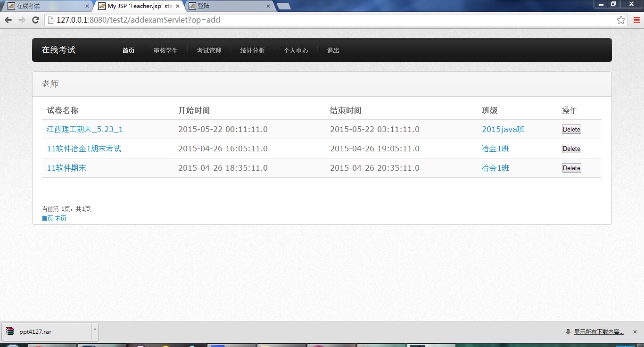Close the My JSP Teacher.jsp tab
644x347 pixels.
(x=178, y=6)
